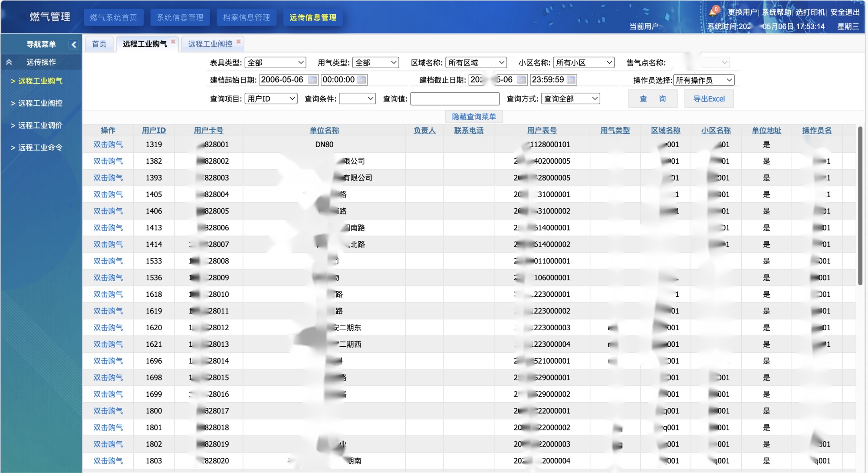Viewport: 868px width, 473px height.
Task: Click 双击购气 for user 1533
Action: pos(108,261)
